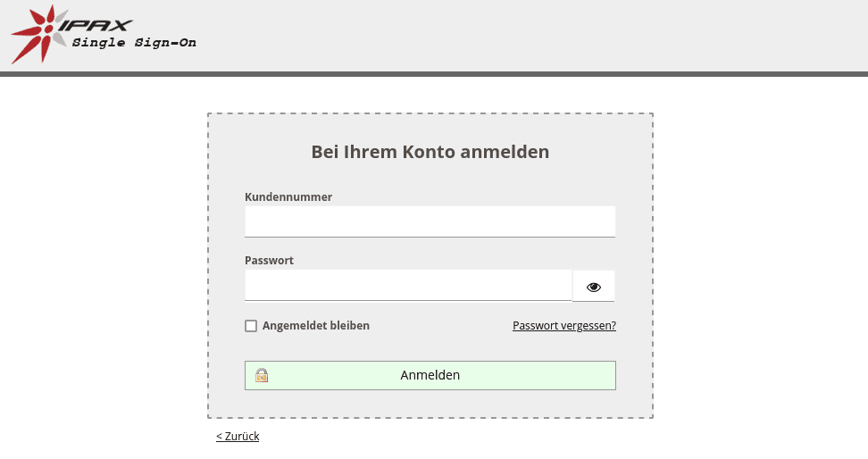Click the dashed border of the login panel
868x459 pixels.
click(x=208, y=268)
